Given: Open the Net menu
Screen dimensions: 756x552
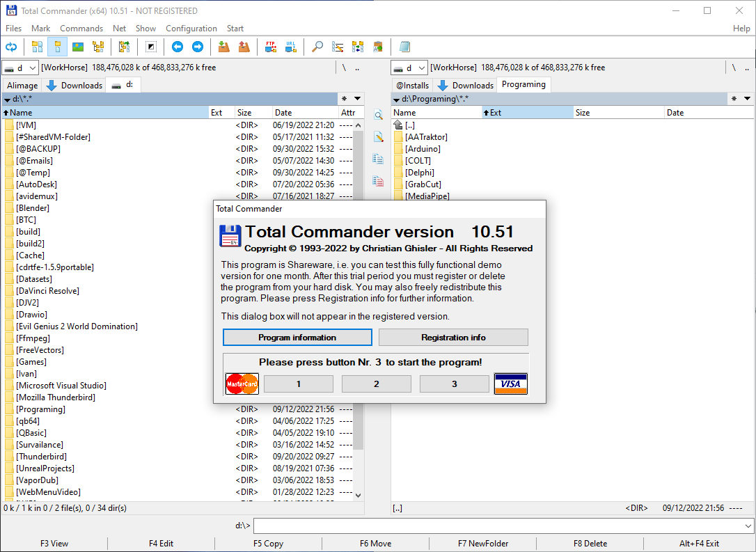Looking at the screenshot, I should pyautogui.click(x=119, y=29).
